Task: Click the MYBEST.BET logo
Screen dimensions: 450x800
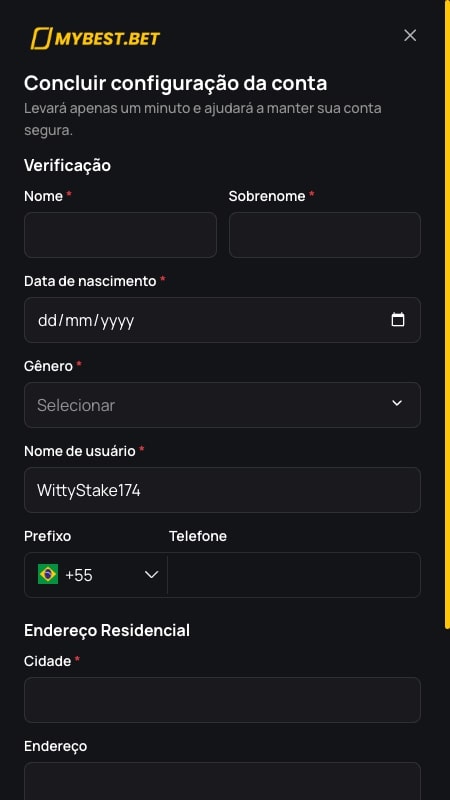Action: pos(95,38)
